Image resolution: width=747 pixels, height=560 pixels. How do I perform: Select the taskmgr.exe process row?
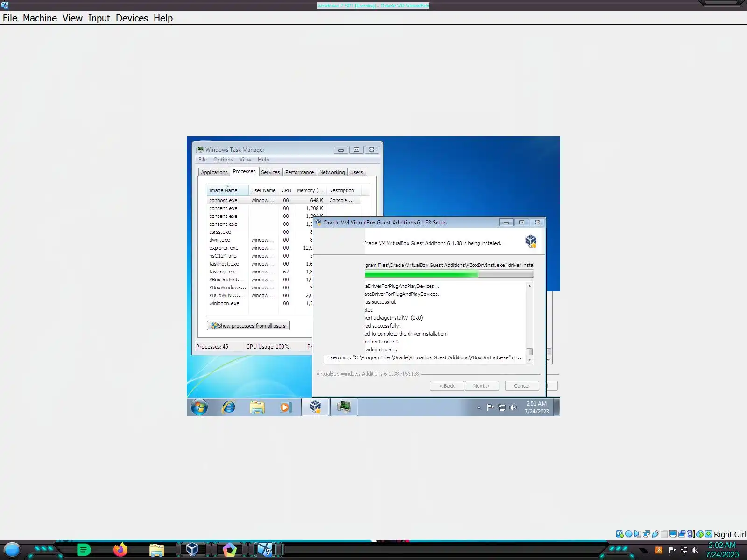point(259,272)
